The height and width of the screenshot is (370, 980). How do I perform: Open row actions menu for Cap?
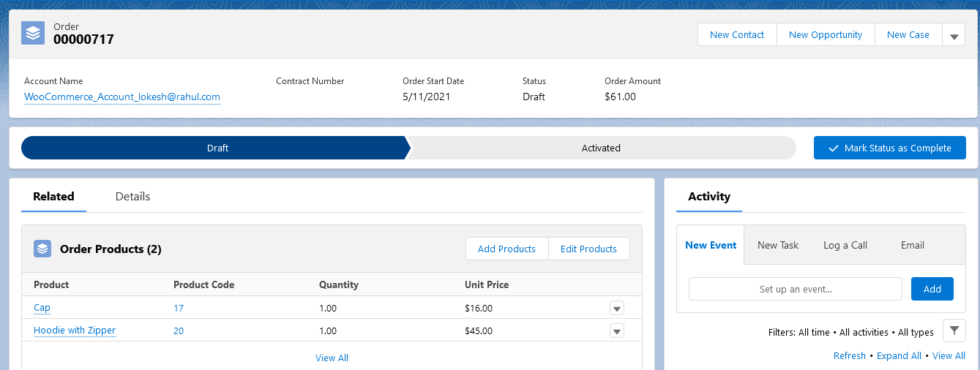coord(617,309)
